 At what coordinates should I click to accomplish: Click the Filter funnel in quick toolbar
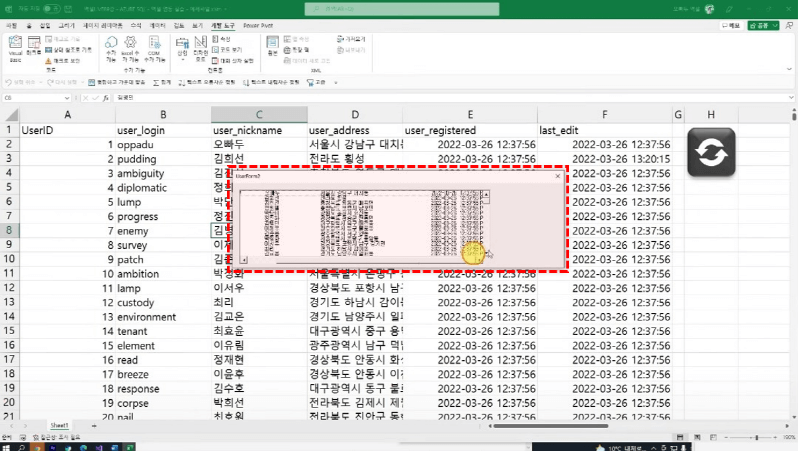(316, 82)
